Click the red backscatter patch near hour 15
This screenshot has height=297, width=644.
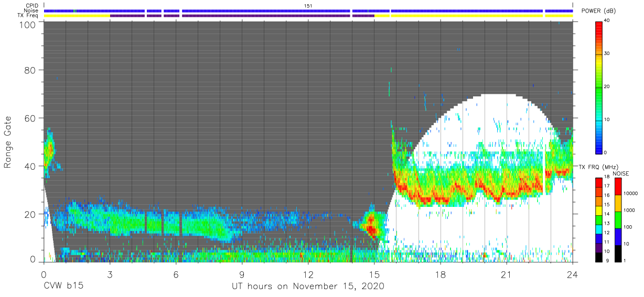pos(372,227)
